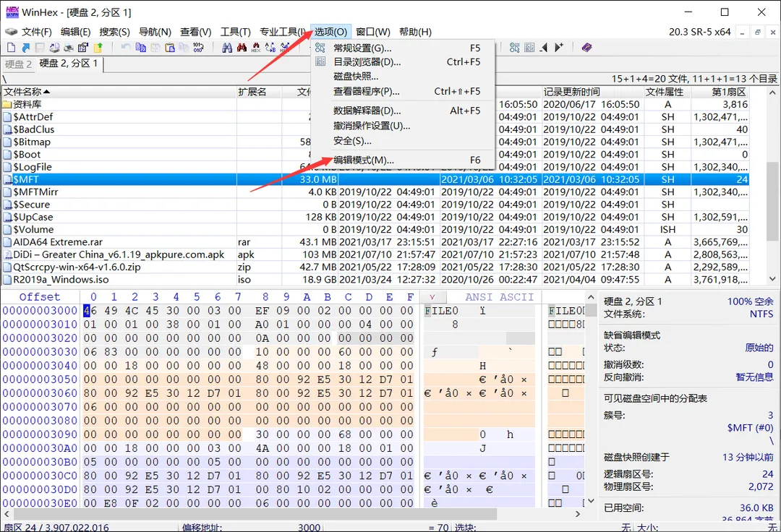
Task: Click the general options icon in toolbar
Action: coord(515,48)
